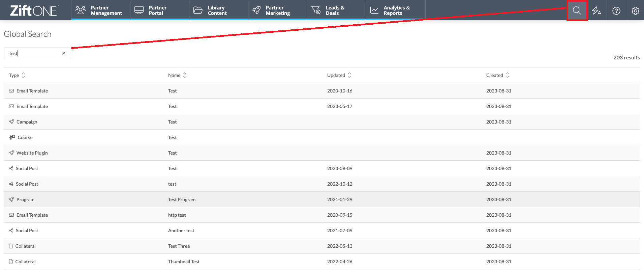Click the created date in Thumbnail Test row
Image resolution: width=644 pixels, height=270 pixels.
[x=499, y=262]
